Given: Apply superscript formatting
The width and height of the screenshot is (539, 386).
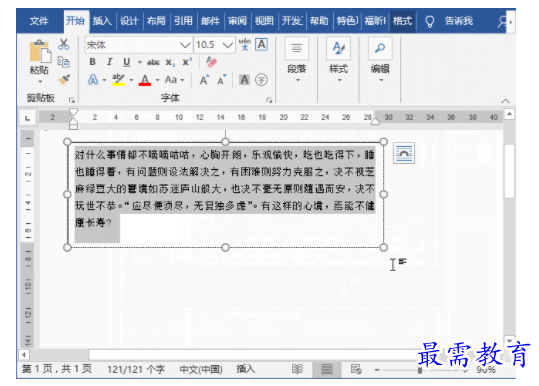Looking at the screenshot, I should tap(187, 62).
